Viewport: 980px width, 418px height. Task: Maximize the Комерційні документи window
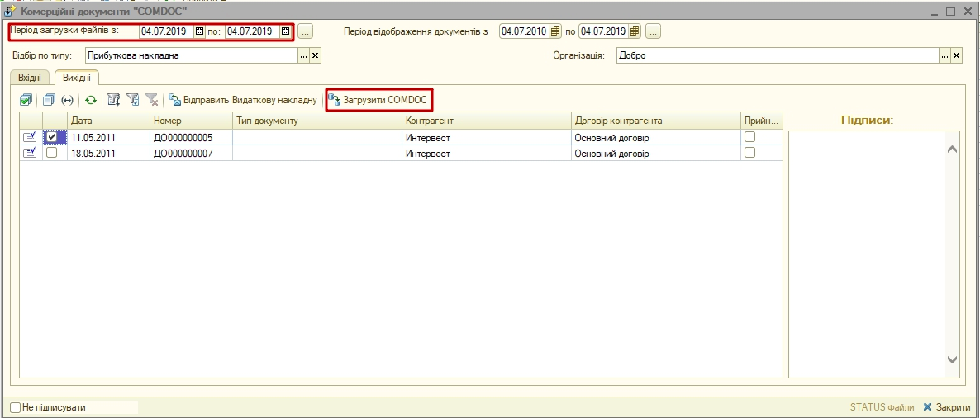(x=951, y=12)
